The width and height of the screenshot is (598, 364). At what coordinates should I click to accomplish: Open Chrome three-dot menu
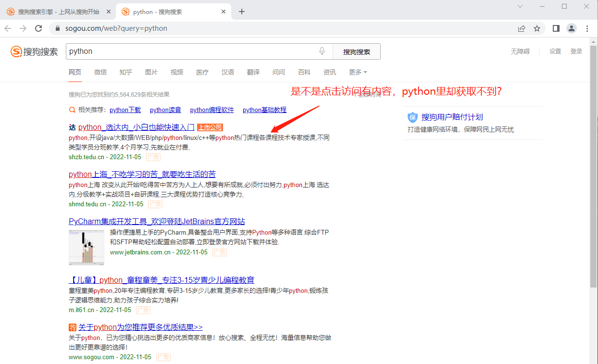587,28
